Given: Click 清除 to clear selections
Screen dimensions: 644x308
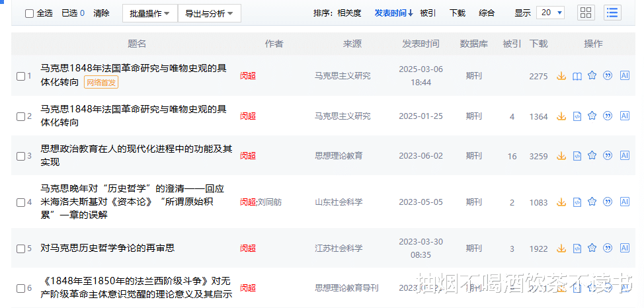Looking at the screenshot, I should tap(101, 13).
